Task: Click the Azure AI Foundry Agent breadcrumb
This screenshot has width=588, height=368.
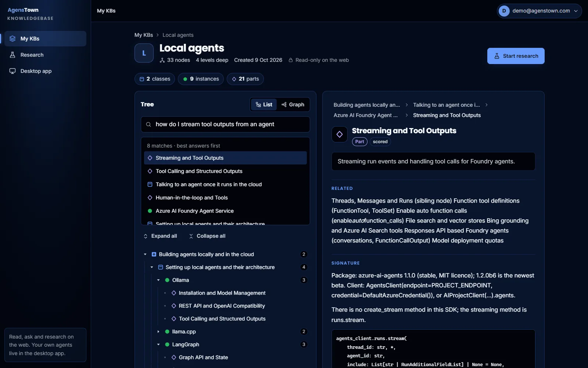Action: coord(366,115)
